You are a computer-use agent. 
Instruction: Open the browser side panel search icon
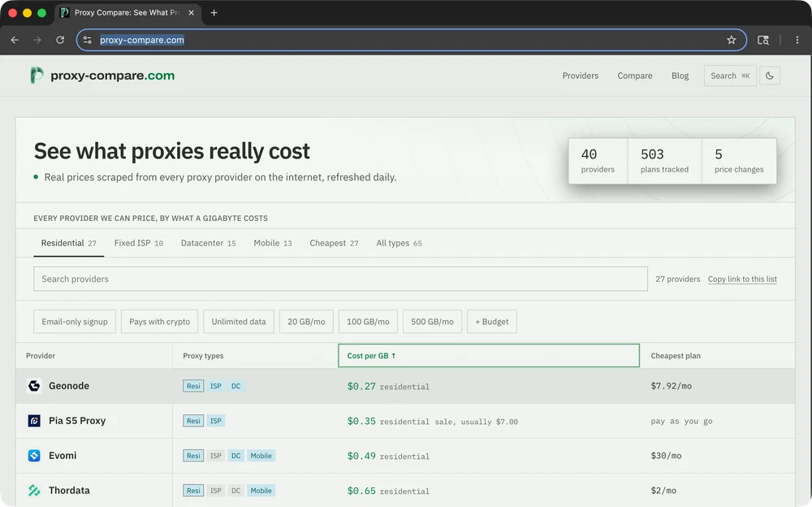(x=762, y=40)
